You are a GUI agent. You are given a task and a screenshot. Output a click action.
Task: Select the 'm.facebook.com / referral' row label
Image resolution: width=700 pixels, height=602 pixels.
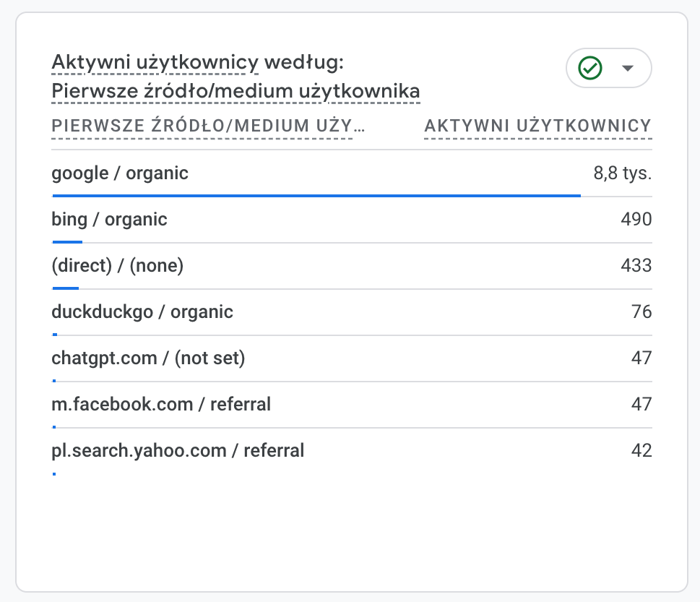click(x=161, y=405)
